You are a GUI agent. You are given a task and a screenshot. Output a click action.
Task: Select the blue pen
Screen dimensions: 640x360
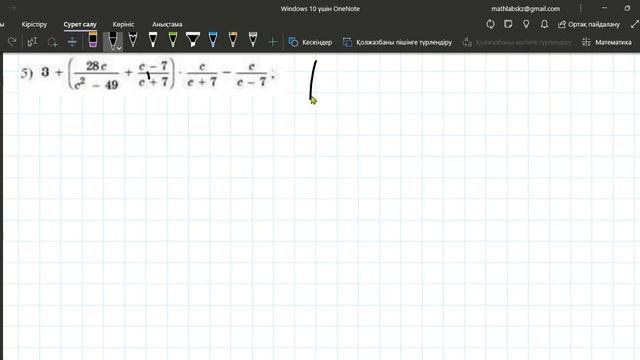pyautogui.click(x=213, y=40)
